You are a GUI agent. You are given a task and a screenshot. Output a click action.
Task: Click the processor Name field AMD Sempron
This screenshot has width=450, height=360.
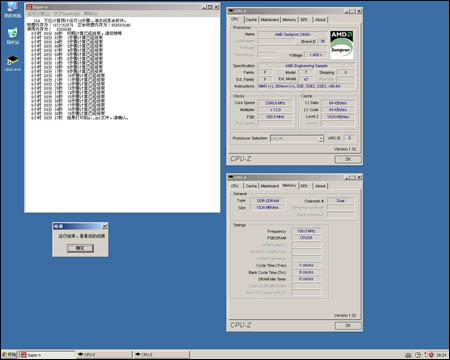pyautogui.click(x=292, y=34)
